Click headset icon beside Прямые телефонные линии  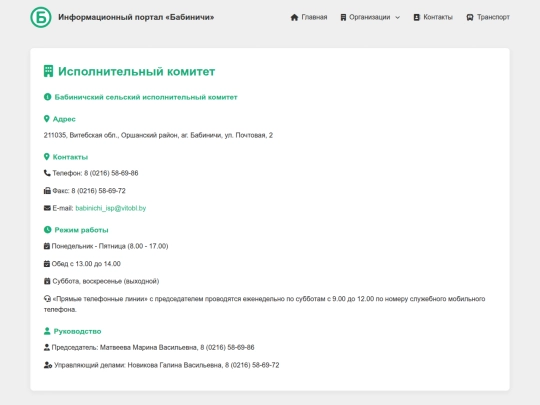point(47,299)
